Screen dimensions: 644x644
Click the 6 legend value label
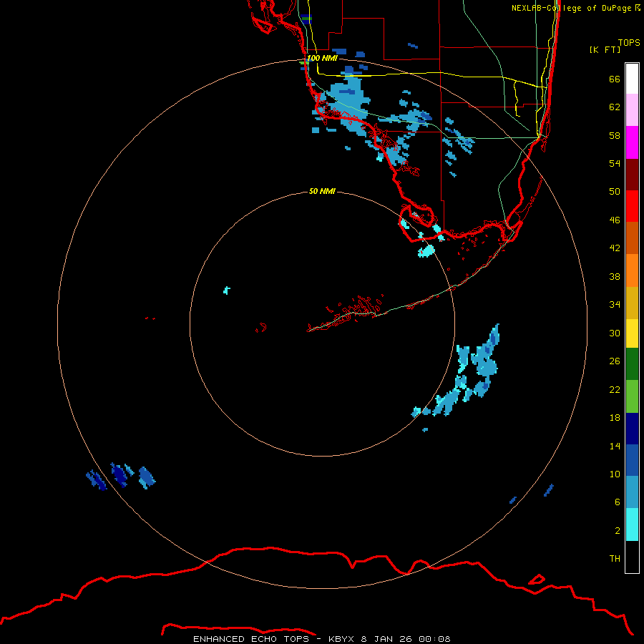tap(618, 502)
